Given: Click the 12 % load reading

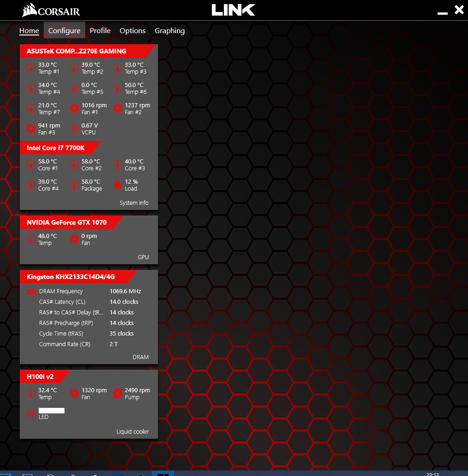Looking at the screenshot, I should [131, 181].
